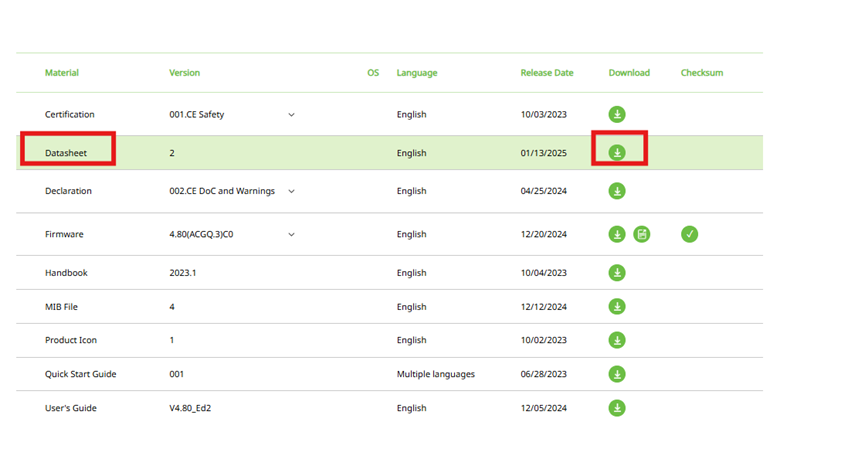Click the 12/12/2024 release date
865x466 pixels.
[x=543, y=307]
